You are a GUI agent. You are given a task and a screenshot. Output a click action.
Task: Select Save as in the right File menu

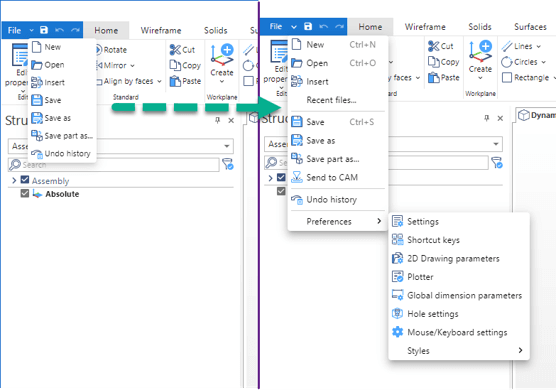coord(338,140)
